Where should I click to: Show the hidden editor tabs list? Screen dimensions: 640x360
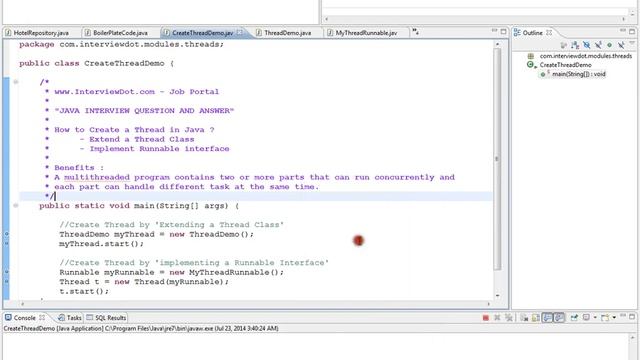coord(416,31)
